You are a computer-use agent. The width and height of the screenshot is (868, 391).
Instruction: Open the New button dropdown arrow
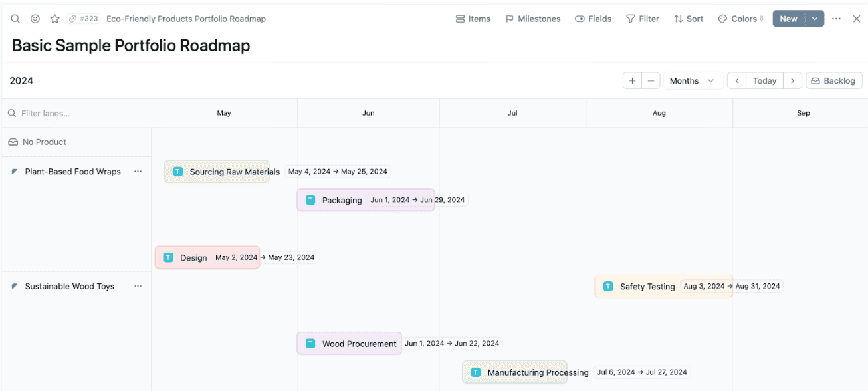click(815, 19)
